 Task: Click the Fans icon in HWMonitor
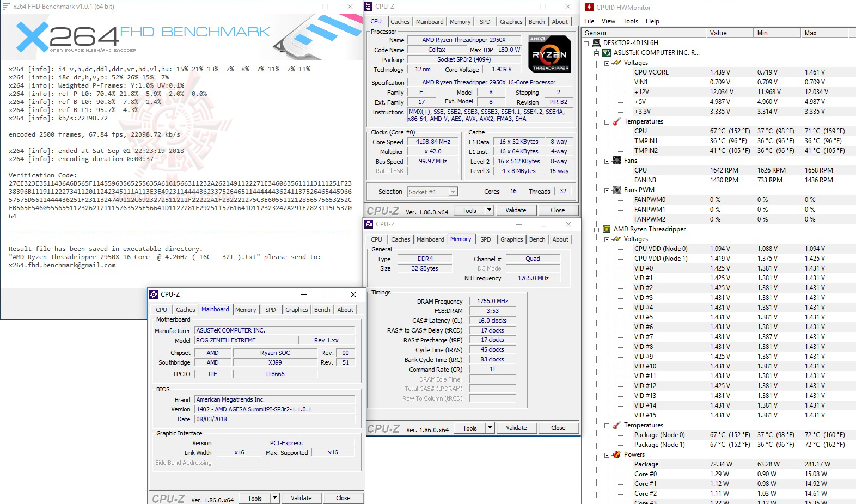[x=617, y=161]
